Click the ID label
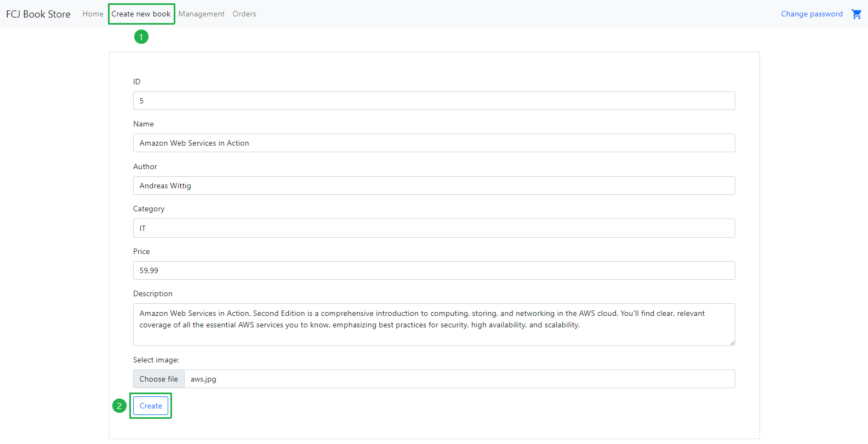This screenshot has width=868, height=444. point(136,82)
